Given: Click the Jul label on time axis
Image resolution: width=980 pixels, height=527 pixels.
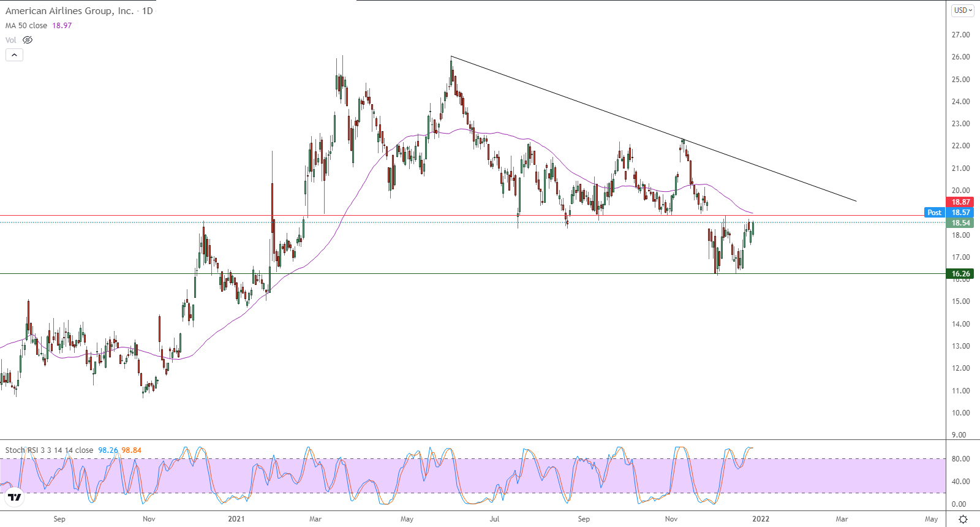Looking at the screenshot, I should pyautogui.click(x=494, y=519).
